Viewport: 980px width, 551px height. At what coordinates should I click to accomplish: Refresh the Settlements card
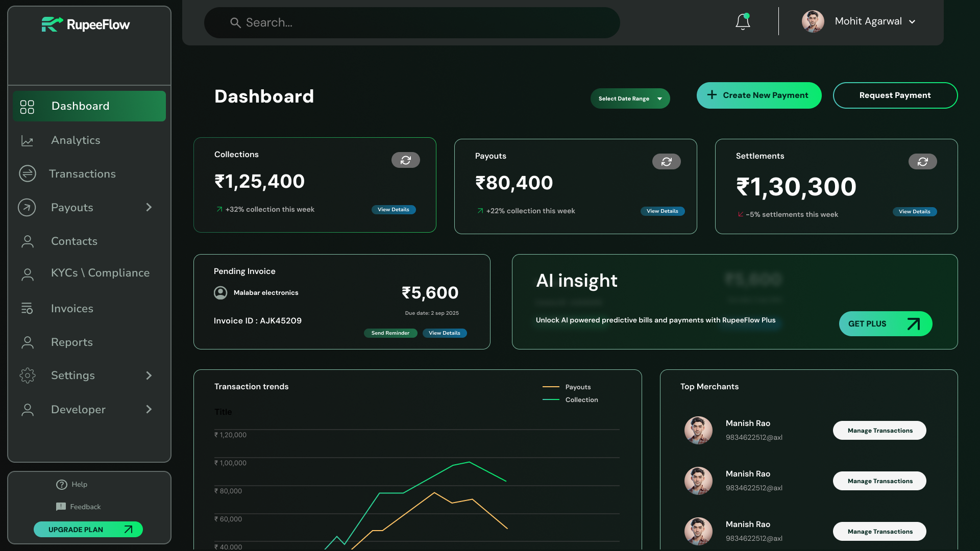[x=922, y=162]
